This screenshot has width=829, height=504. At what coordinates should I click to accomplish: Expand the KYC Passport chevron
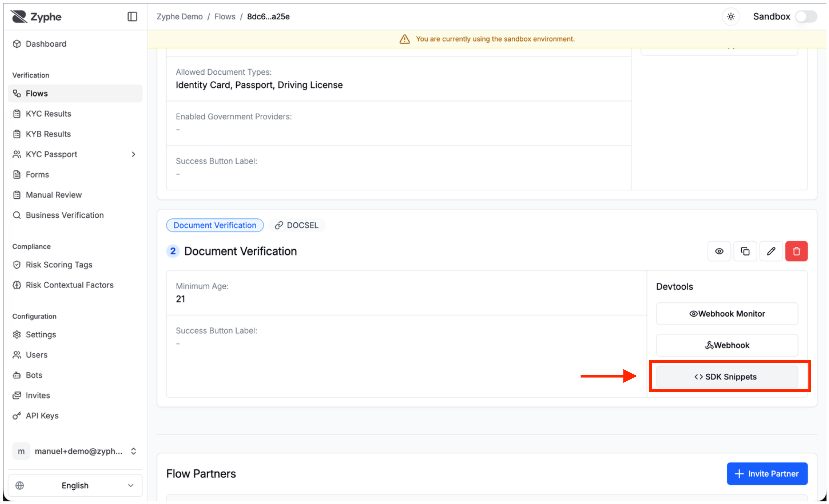(x=133, y=154)
